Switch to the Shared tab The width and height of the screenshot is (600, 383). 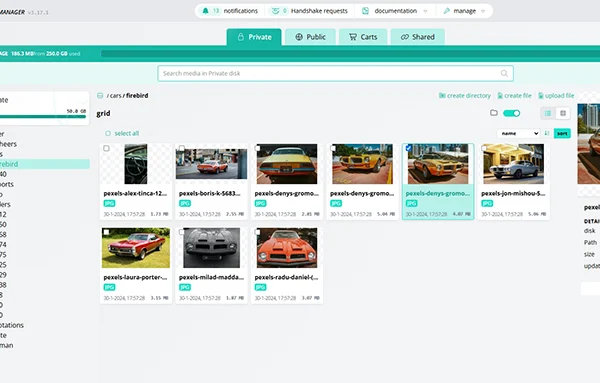tap(417, 37)
